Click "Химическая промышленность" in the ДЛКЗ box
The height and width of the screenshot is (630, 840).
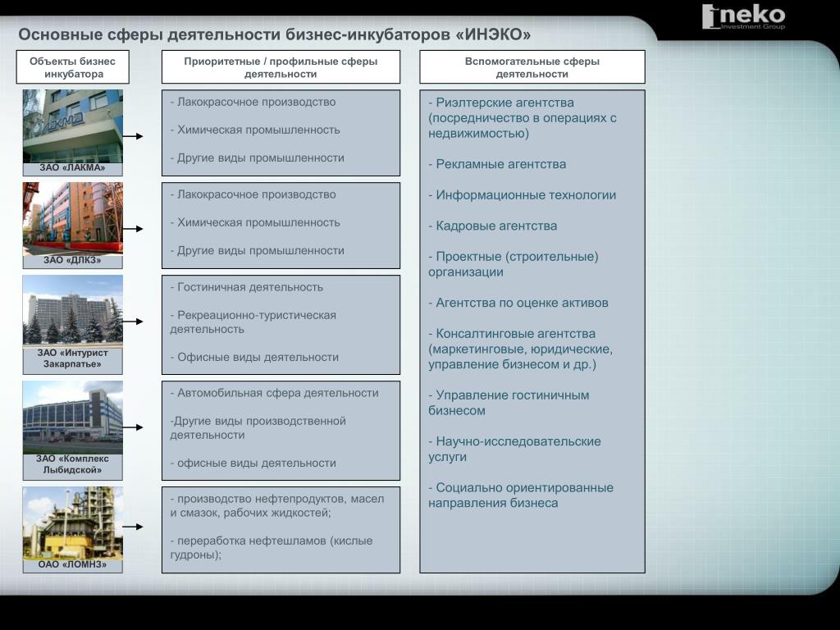[255, 222]
